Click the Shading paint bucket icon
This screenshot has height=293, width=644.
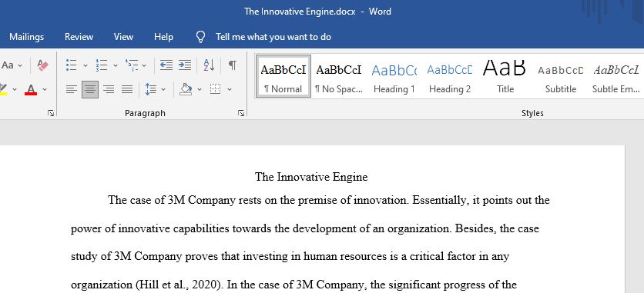(186, 89)
